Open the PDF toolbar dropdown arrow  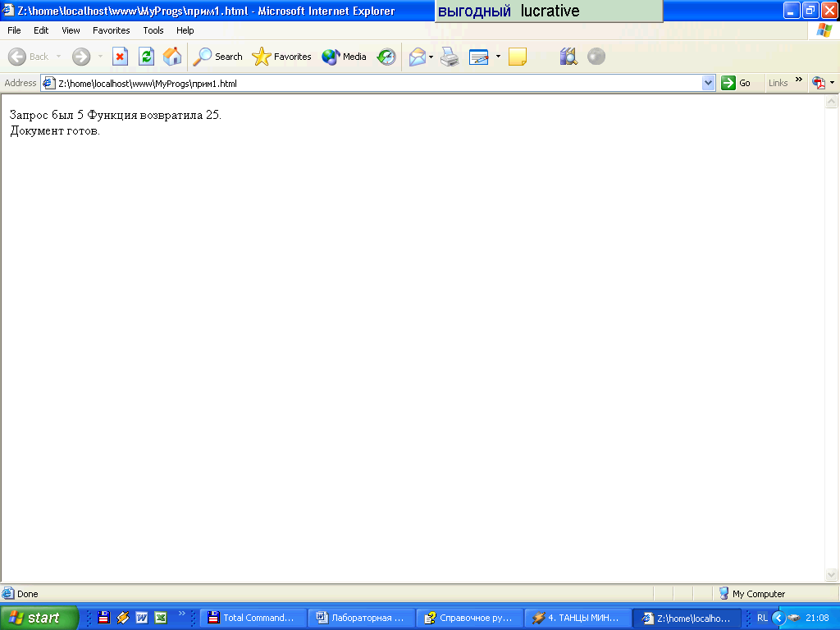832,83
